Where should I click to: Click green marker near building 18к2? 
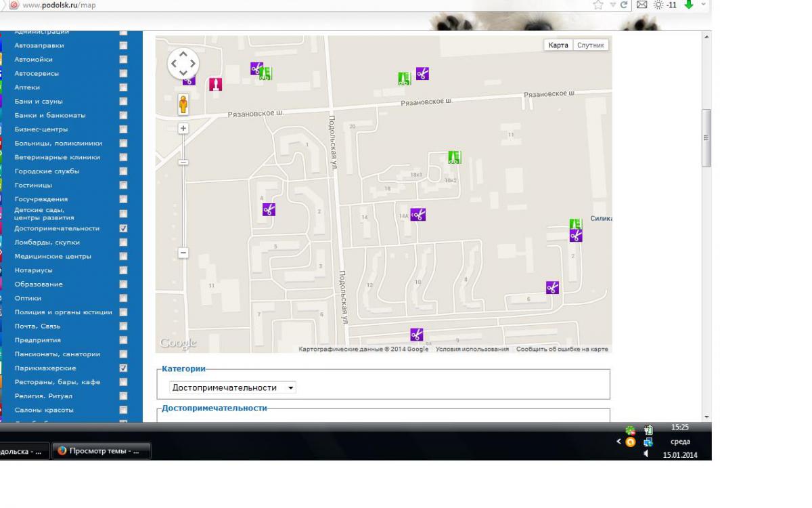coord(454,157)
